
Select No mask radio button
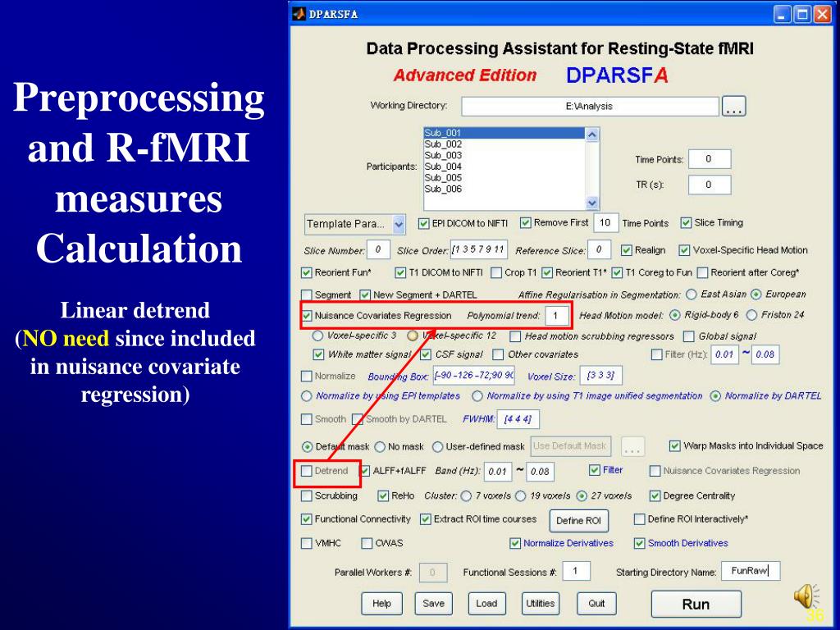coord(380,447)
